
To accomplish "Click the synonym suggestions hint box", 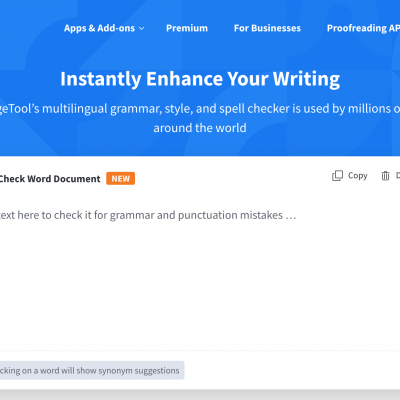I will click(92, 370).
